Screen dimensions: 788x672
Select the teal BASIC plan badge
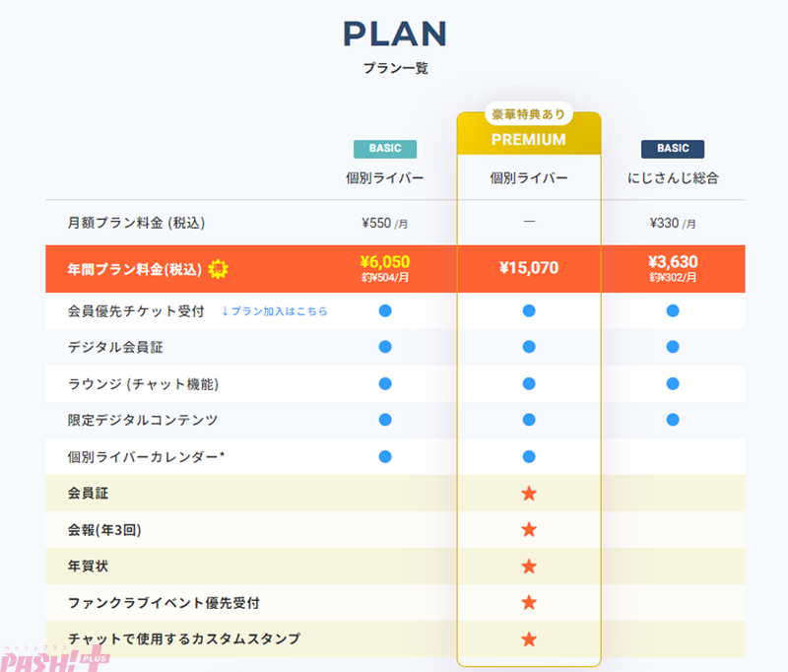[x=385, y=149]
